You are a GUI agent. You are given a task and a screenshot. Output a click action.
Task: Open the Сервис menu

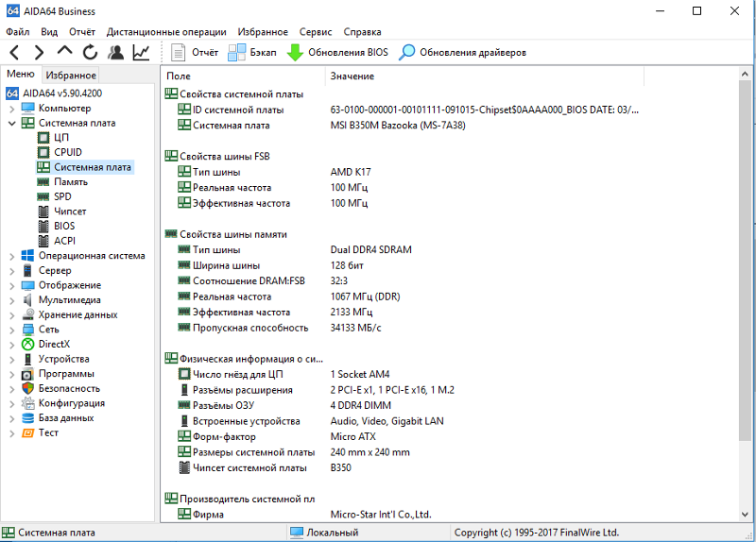[316, 32]
